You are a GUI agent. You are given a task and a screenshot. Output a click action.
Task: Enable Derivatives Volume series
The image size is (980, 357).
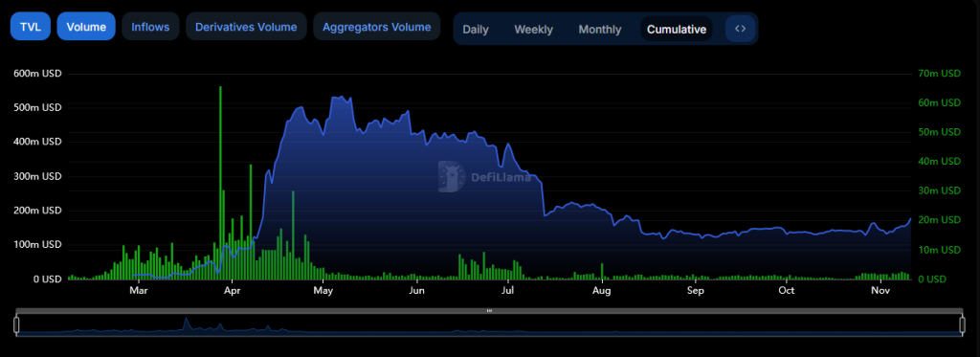[x=246, y=26]
